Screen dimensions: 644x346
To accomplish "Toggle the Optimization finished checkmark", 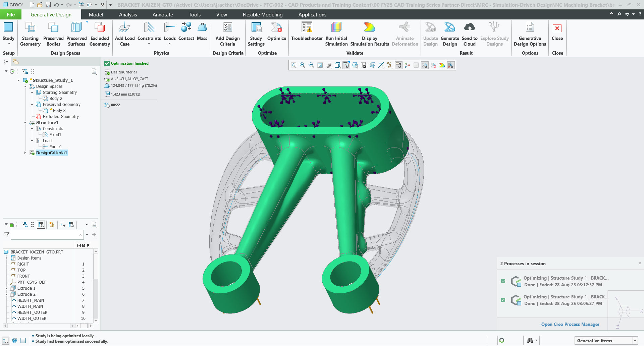I will [x=107, y=63].
